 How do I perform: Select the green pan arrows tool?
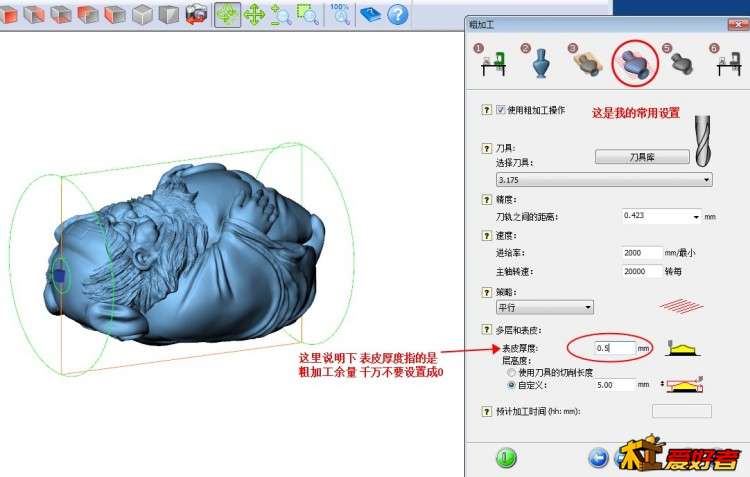tap(254, 14)
